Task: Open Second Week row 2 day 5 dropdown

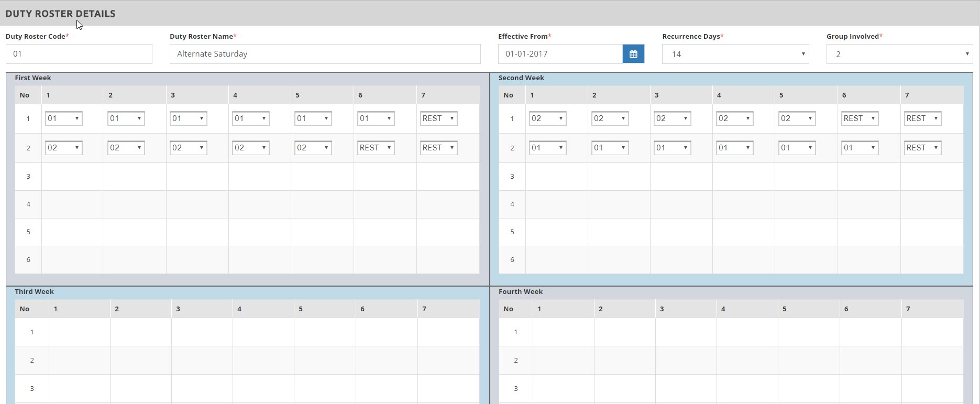Action: [x=797, y=148]
